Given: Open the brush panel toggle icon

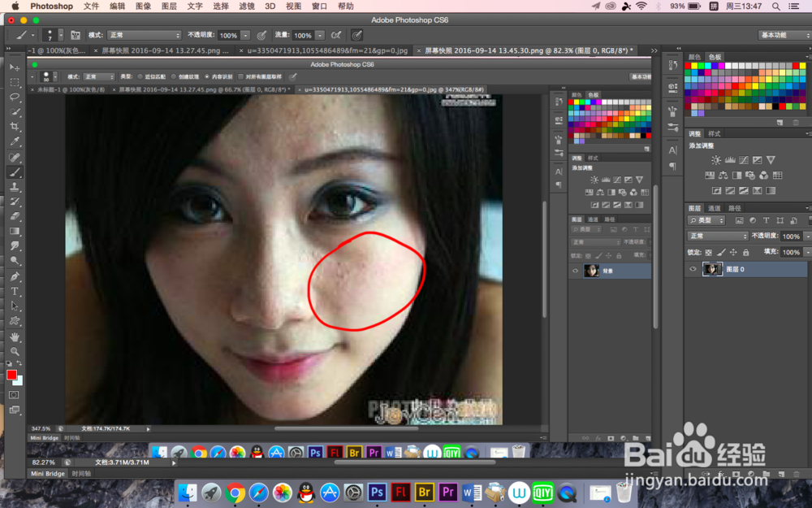Looking at the screenshot, I should 75,35.
